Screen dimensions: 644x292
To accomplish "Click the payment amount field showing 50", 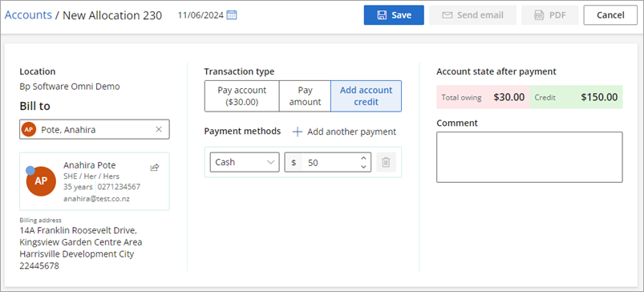I will 328,162.
